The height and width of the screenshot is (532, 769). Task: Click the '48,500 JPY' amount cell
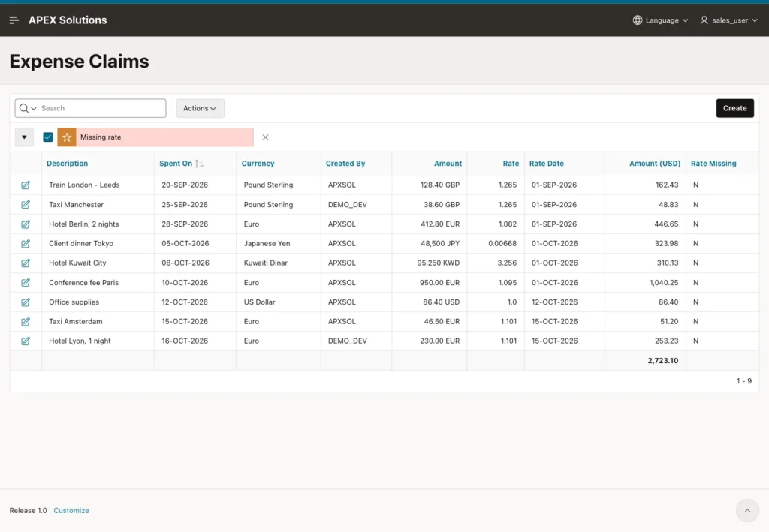tap(430, 243)
